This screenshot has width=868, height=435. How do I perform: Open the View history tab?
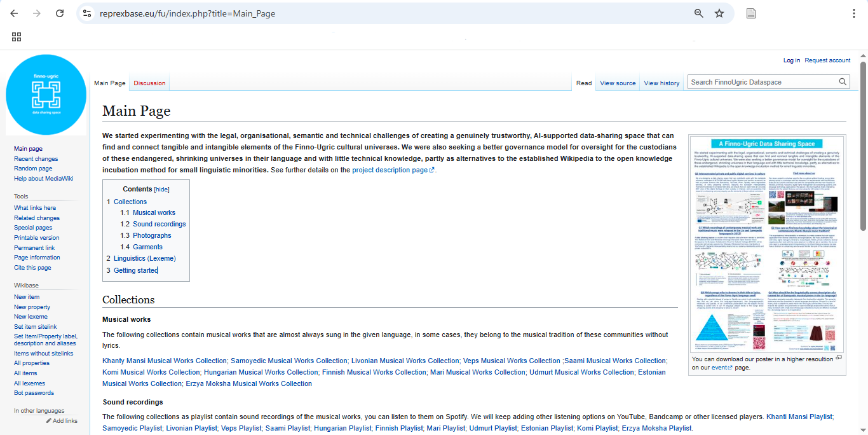[x=661, y=83]
